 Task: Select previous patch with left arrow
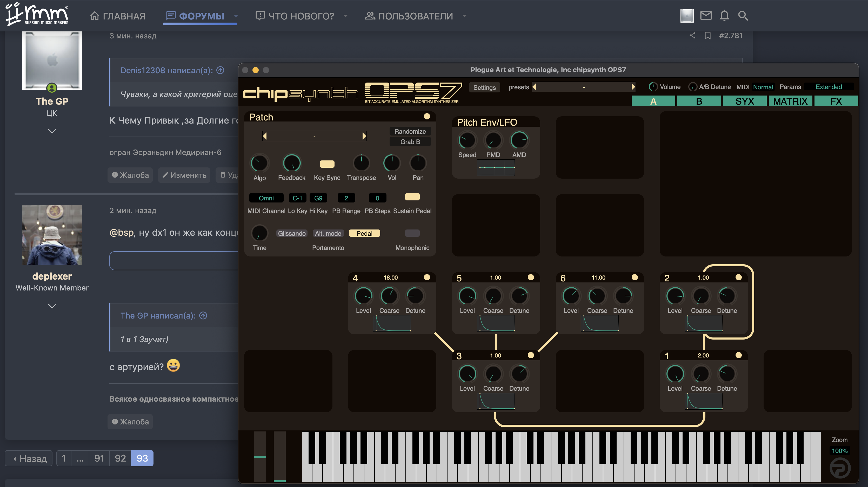(265, 136)
